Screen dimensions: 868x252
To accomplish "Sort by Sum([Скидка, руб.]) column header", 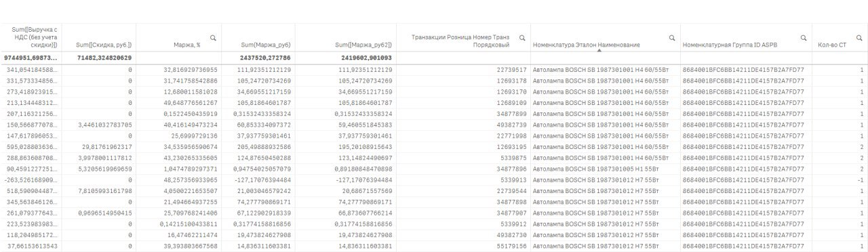I will click(104, 45).
